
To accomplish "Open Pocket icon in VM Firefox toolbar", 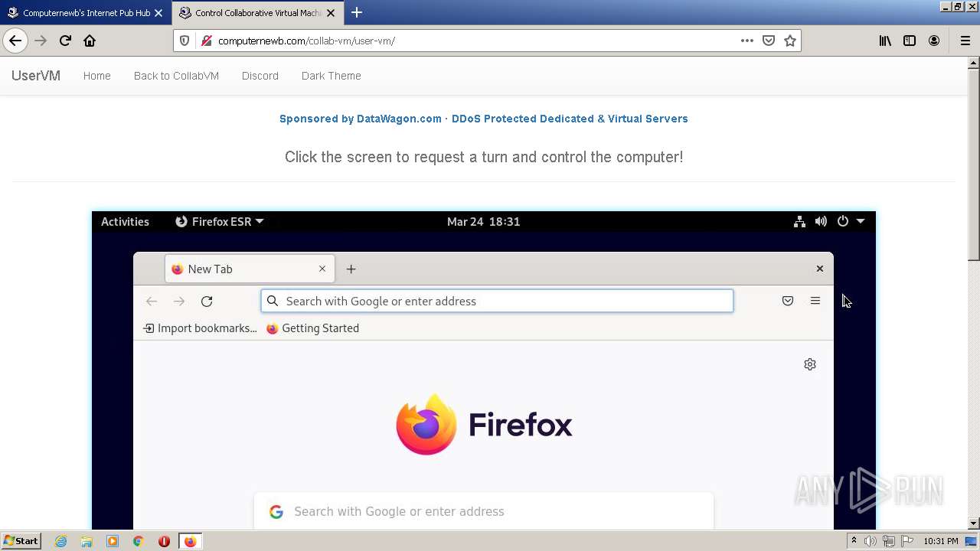I will (788, 301).
